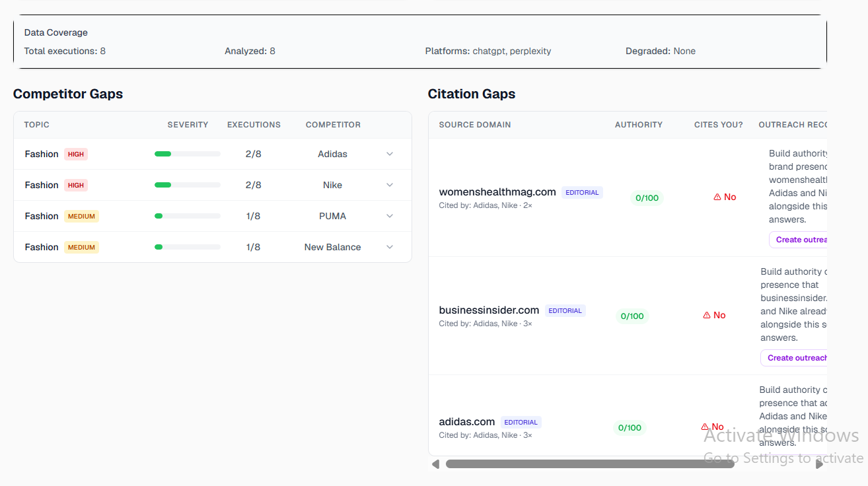868x486 pixels.
Task: Click the 1/8 executions value for PUMA
Action: coord(254,216)
